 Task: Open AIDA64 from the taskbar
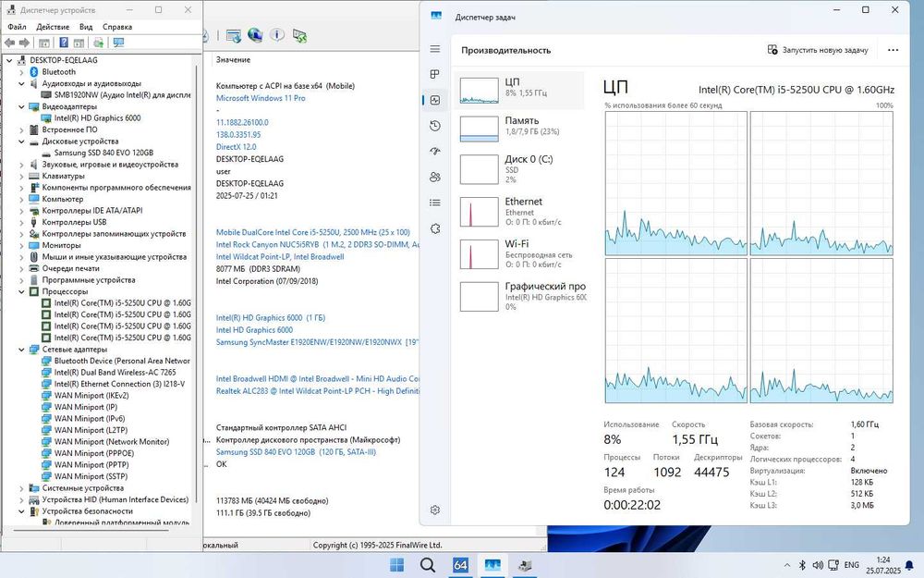click(x=460, y=565)
